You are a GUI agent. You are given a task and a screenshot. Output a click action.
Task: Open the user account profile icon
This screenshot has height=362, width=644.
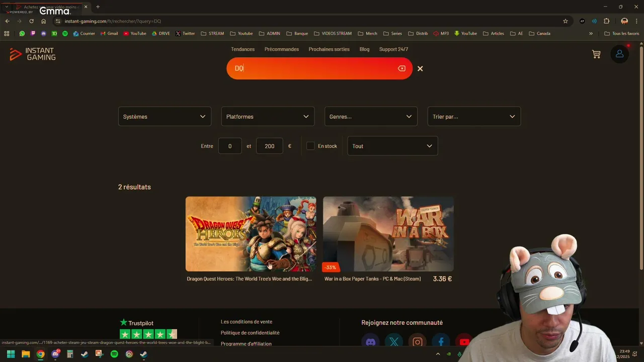pos(619,54)
